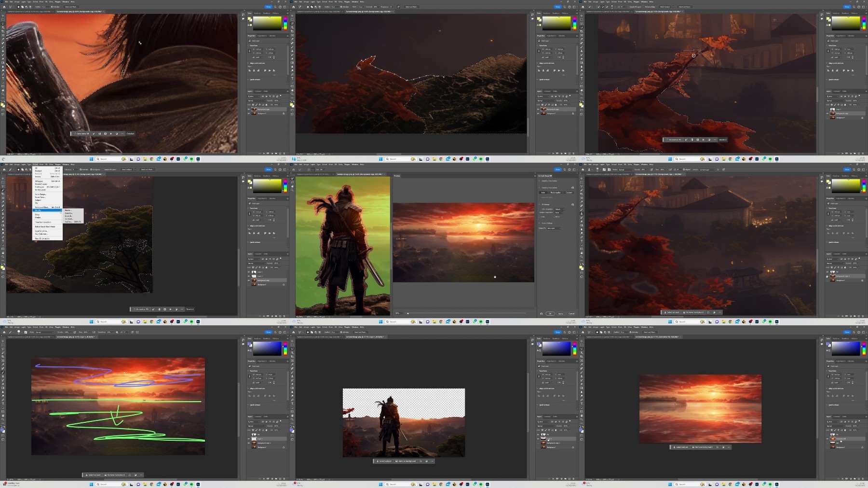This screenshot has width=868, height=488.
Task: Select Zoom tool in the Select-menu window
Action: (x=3, y=256)
